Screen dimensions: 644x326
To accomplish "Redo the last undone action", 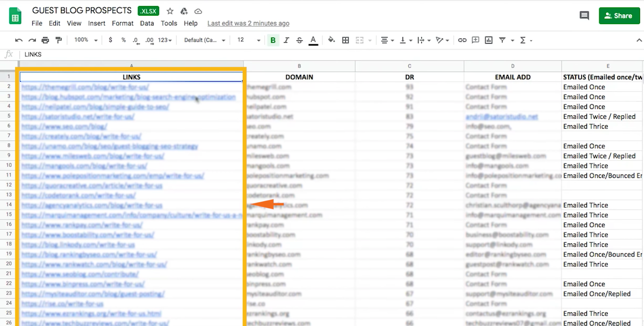I will (32, 40).
